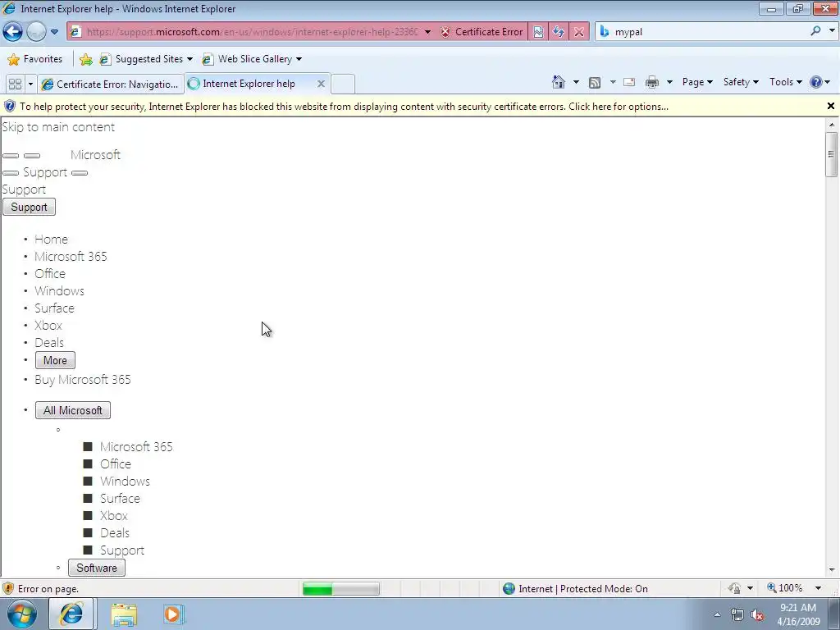Expand the Home button dropdown arrow
Screen dimensions: 840x630
click(576, 82)
